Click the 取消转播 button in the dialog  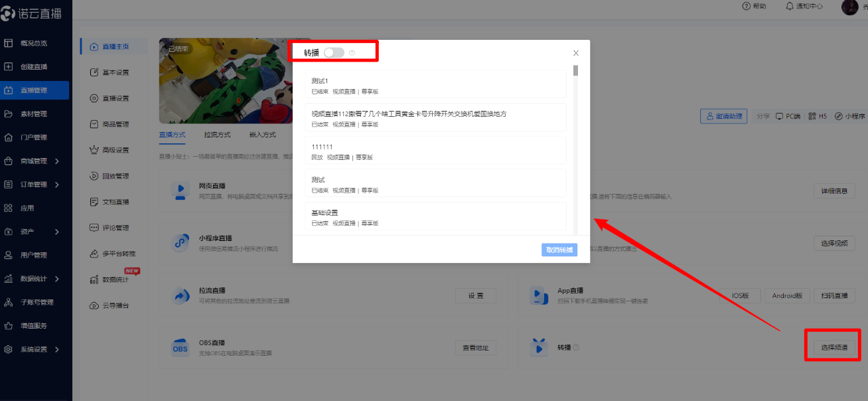pos(559,250)
